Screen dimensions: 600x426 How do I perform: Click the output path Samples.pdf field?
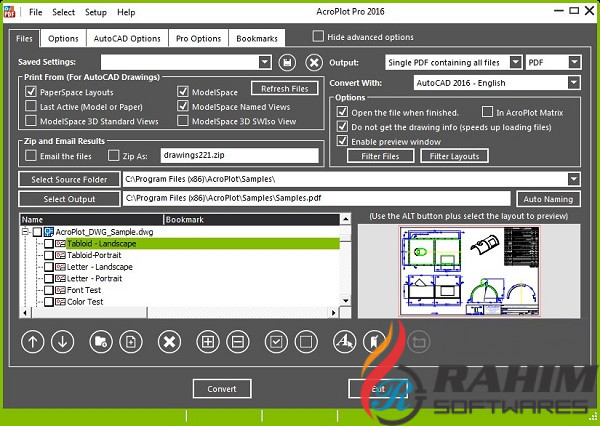click(316, 198)
